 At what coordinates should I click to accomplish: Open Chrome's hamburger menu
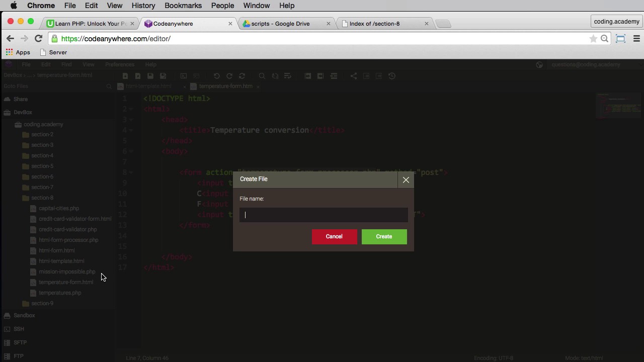coord(636,39)
